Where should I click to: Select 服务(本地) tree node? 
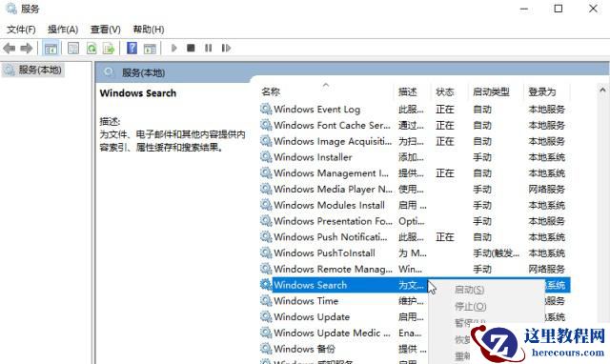click(x=33, y=70)
